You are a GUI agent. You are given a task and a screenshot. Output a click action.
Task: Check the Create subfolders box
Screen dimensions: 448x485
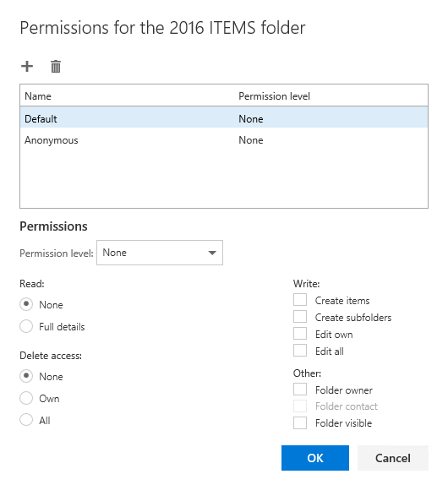[300, 317]
